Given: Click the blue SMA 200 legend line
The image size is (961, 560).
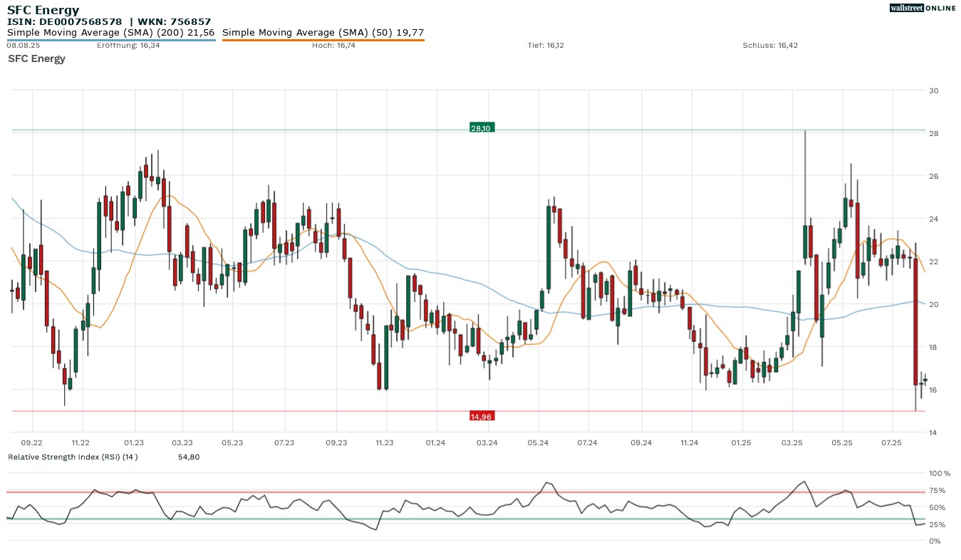Looking at the screenshot, I should [x=111, y=41].
